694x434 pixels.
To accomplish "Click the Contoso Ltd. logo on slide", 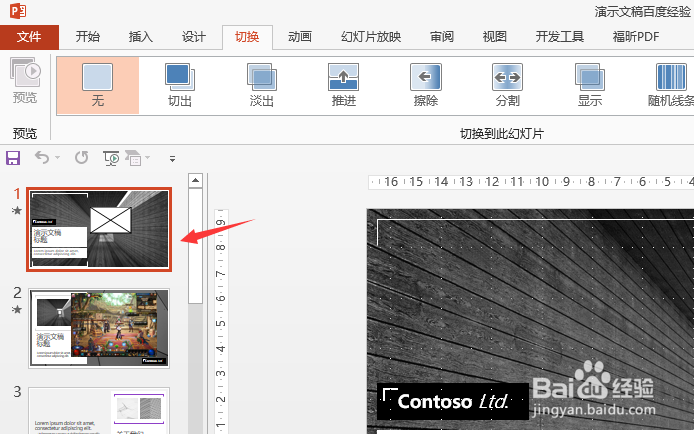I will [453, 401].
